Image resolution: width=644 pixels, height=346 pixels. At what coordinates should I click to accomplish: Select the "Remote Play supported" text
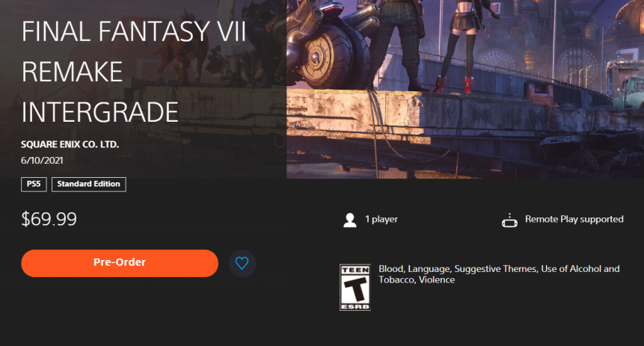tap(574, 219)
